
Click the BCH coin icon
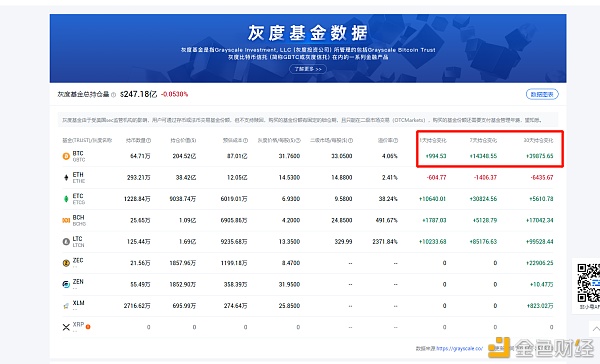click(x=66, y=220)
